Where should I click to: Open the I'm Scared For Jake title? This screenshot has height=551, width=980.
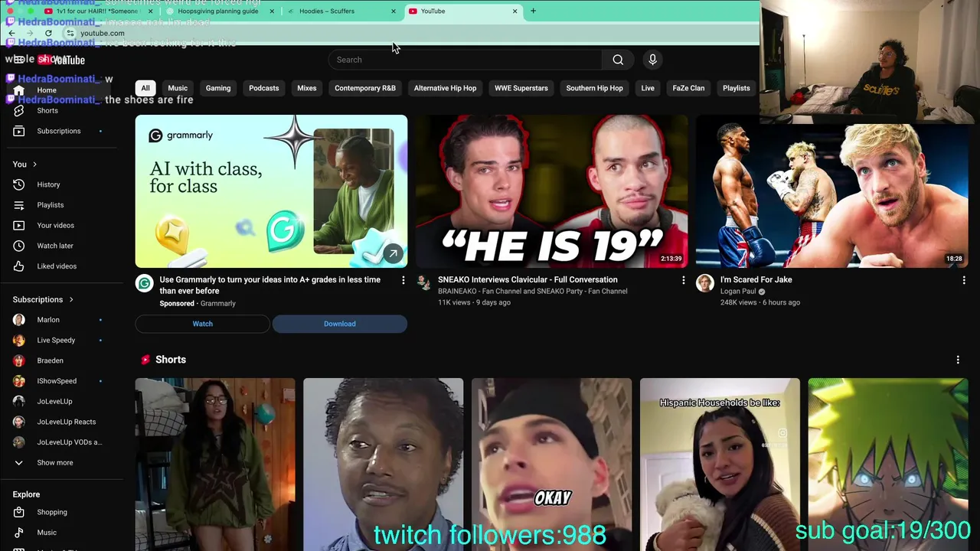pos(756,280)
